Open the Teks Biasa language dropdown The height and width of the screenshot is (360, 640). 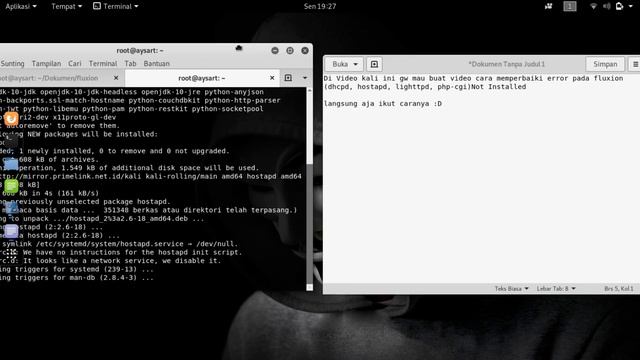[511, 289]
